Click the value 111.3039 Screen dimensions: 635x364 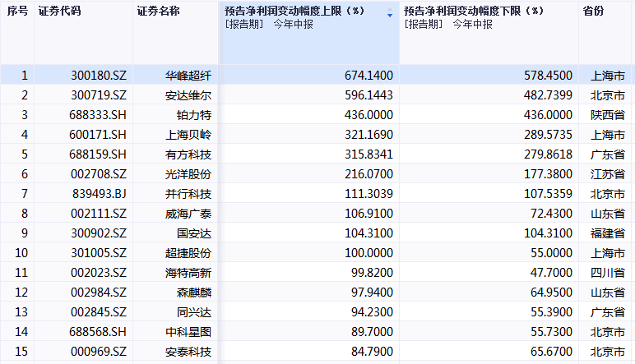[368, 194]
